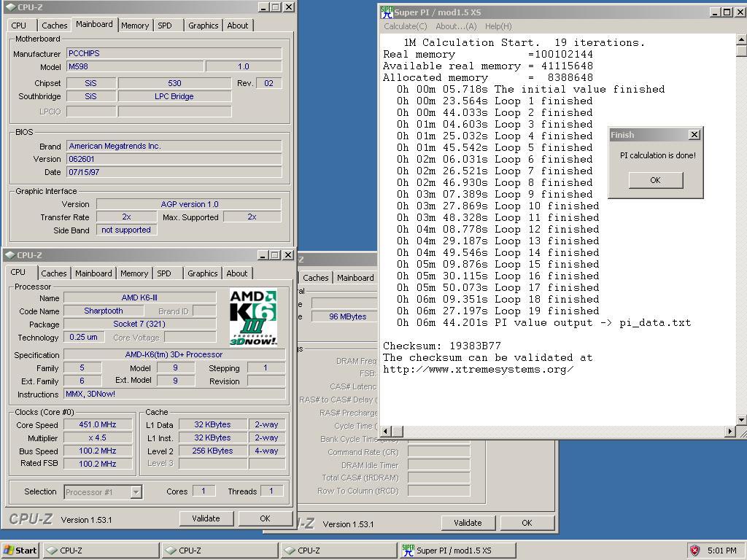Viewport: 747px width, 560px height.
Task: Click 256 KBytes Level 2 cache value
Action: coord(212,451)
